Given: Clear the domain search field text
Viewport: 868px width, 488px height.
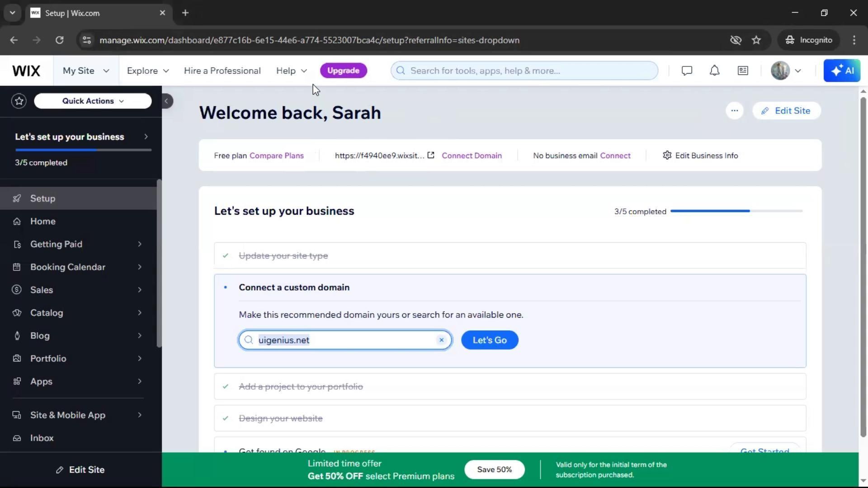Looking at the screenshot, I should point(441,340).
